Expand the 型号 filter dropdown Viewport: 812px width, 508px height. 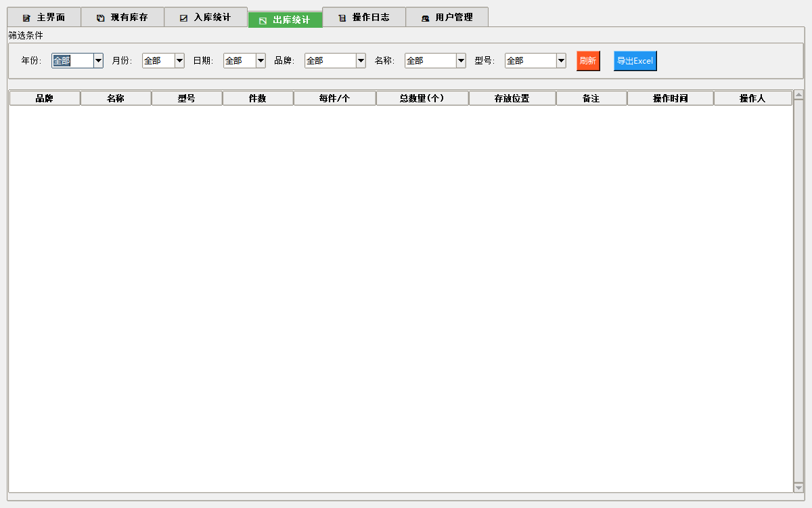[561, 61]
